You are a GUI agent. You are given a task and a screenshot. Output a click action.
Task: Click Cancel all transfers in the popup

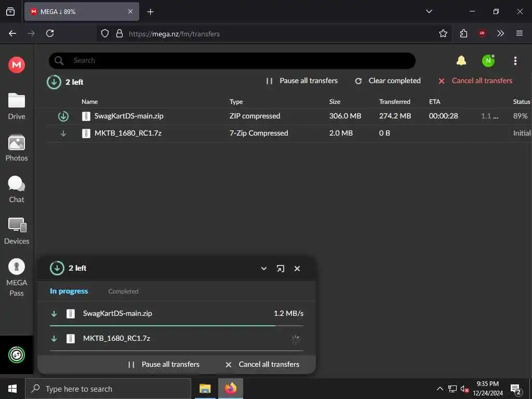coord(262,364)
